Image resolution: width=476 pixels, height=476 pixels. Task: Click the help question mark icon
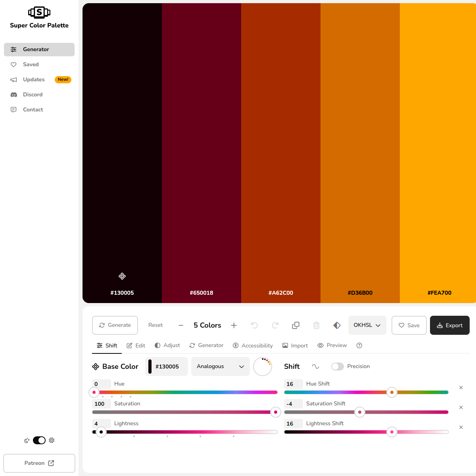359,345
